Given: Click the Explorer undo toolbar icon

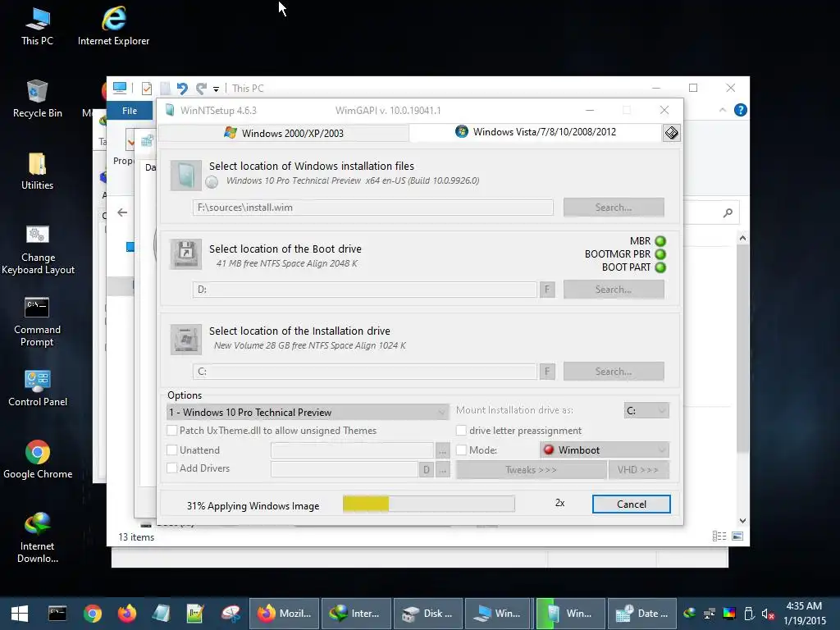Looking at the screenshot, I should coord(182,89).
